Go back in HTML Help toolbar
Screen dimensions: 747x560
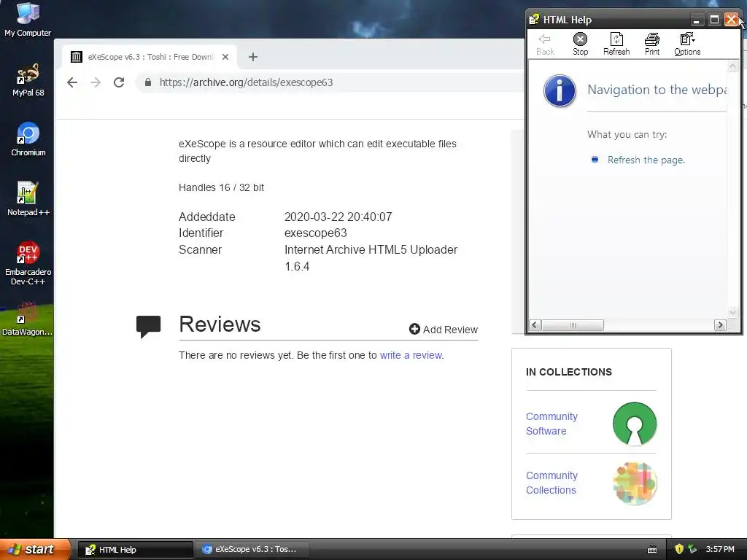(x=545, y=44)
